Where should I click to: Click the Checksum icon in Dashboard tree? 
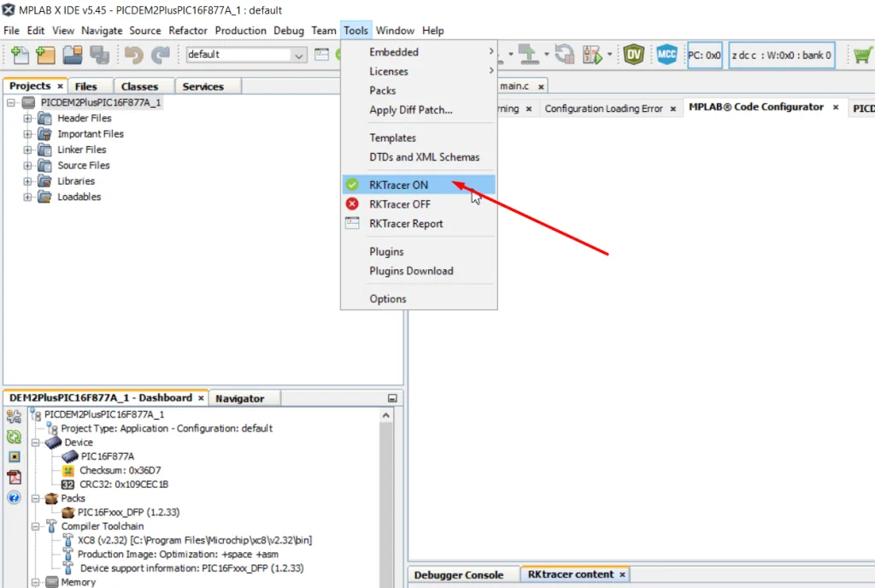click(68, 470)
